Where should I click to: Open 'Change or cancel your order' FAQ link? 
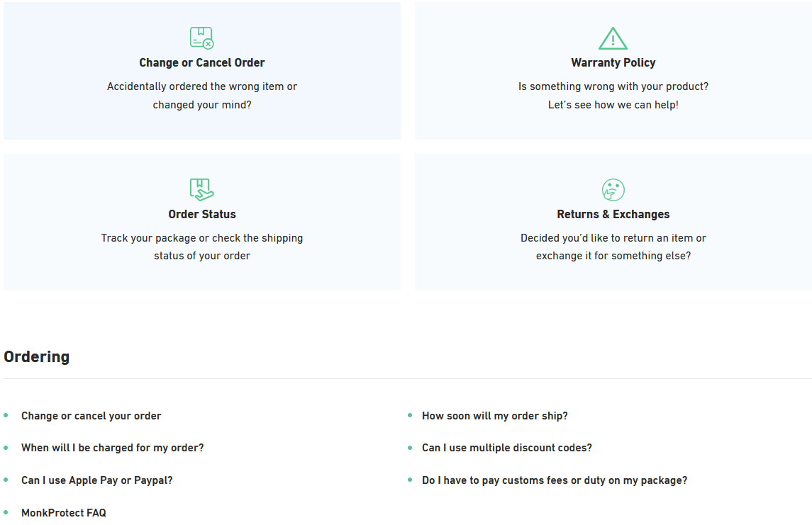[x=91, y=416]
